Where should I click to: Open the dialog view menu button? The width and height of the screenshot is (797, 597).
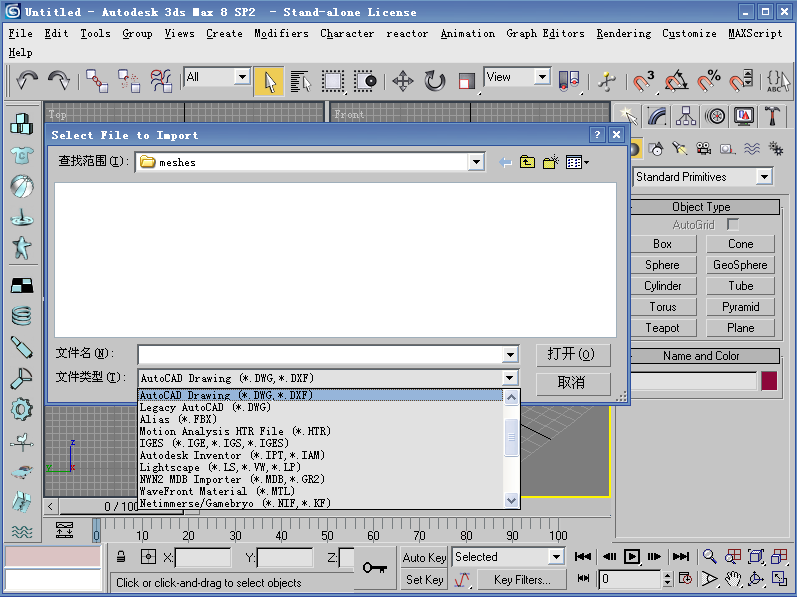[x=577, y=162]
